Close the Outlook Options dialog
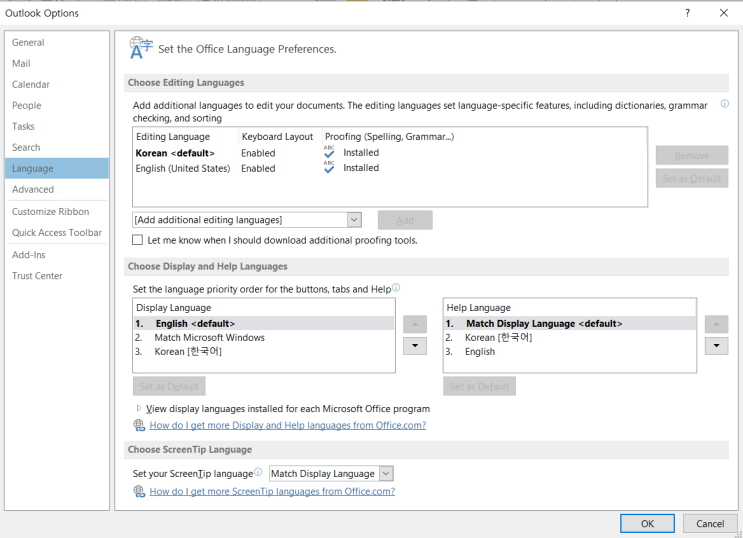Screen dimensions: 743x538 (x=724, y=13)
